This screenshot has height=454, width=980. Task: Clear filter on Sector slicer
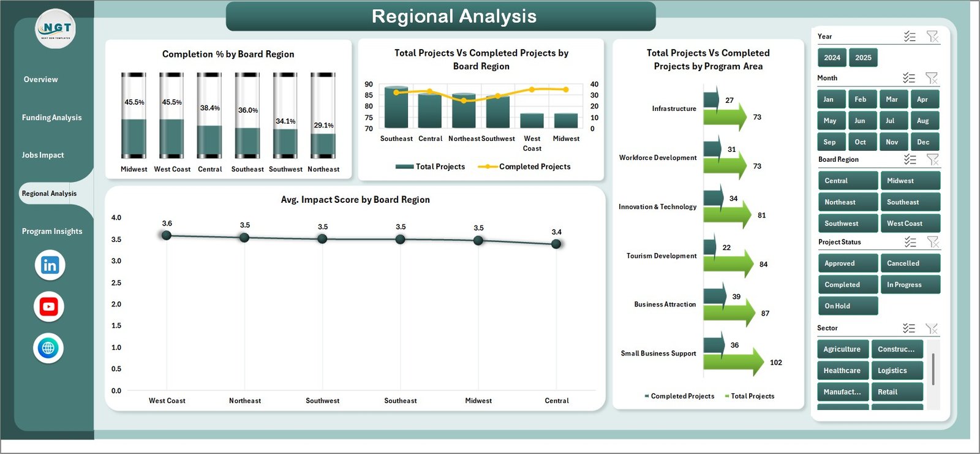tap(932, 328)
